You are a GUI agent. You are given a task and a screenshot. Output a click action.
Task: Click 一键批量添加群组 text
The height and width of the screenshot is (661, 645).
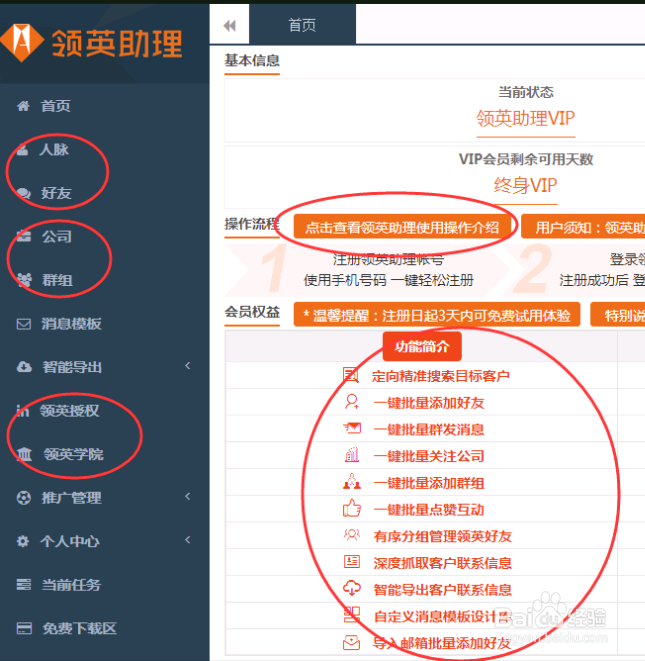[429, 483]
